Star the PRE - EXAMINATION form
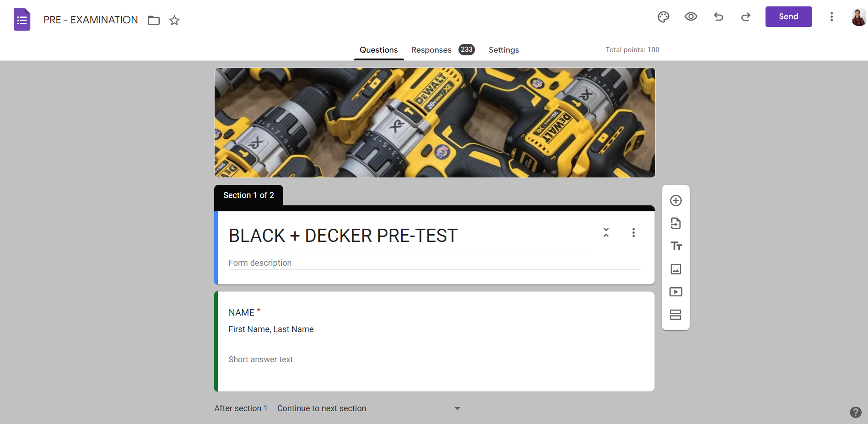 174,20
